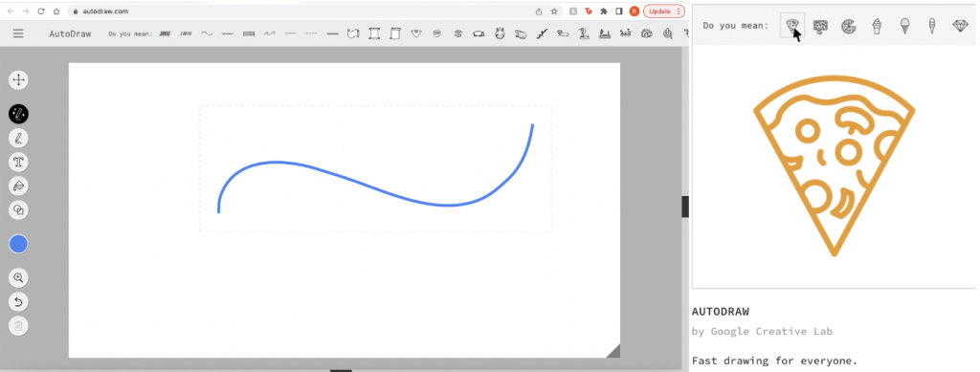Open the Zoom magnifier tool
This screenshot has width=980, height=372.
click(19, 277)
